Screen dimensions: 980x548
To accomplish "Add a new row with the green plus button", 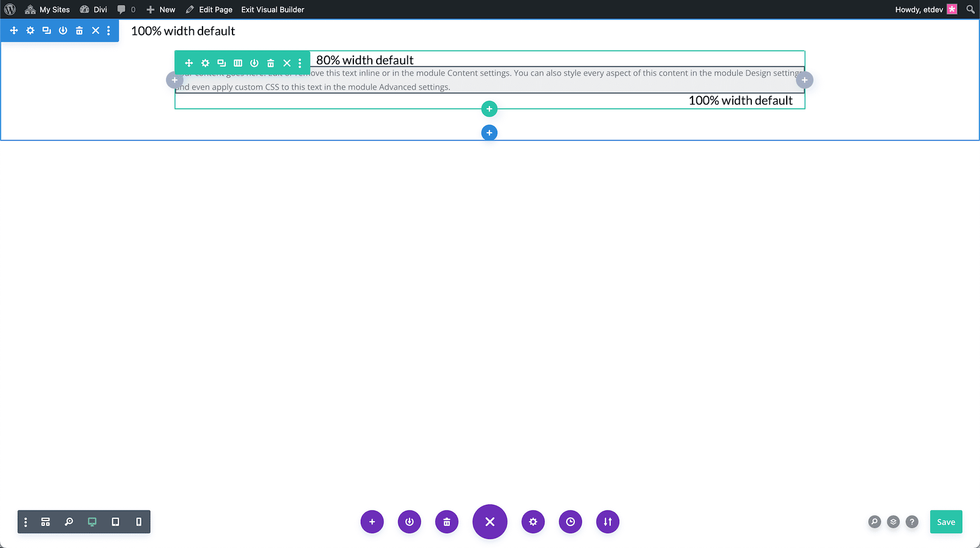I will point(489,108).
